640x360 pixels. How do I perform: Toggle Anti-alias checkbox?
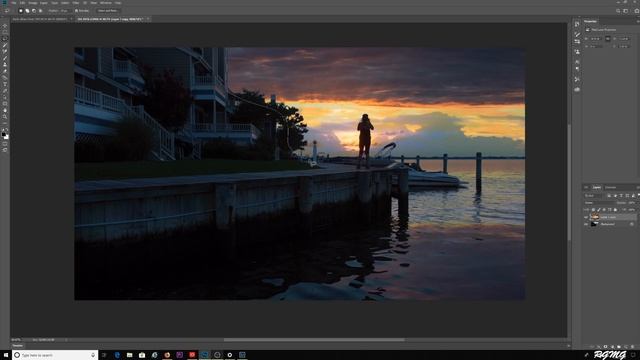click(x=76, y=11)
